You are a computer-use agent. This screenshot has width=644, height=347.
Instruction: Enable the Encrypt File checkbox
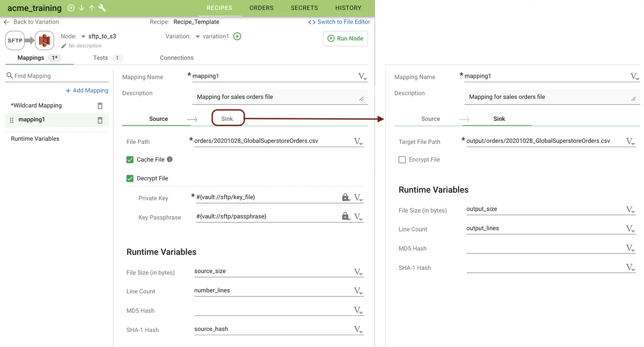[402, 160]
